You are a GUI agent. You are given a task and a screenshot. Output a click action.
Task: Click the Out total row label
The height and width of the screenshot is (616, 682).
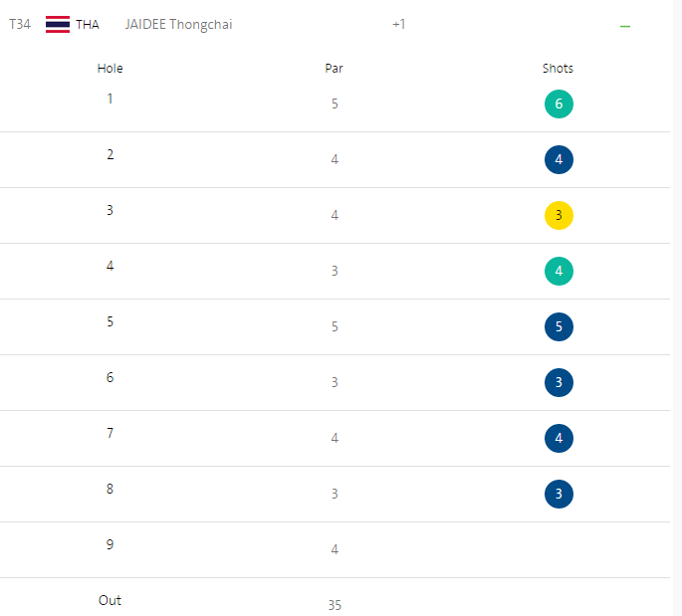[x=110, y=600]
